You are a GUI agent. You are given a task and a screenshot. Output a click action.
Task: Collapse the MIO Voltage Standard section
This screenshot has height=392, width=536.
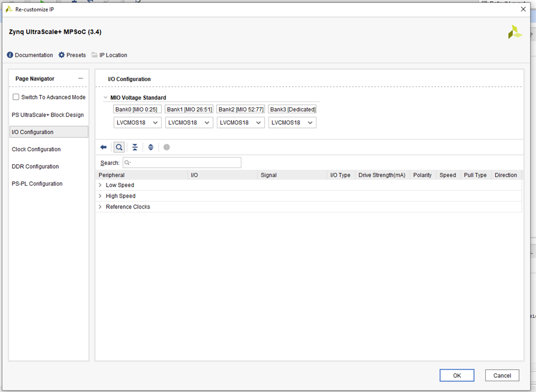(x=106, y=98)
